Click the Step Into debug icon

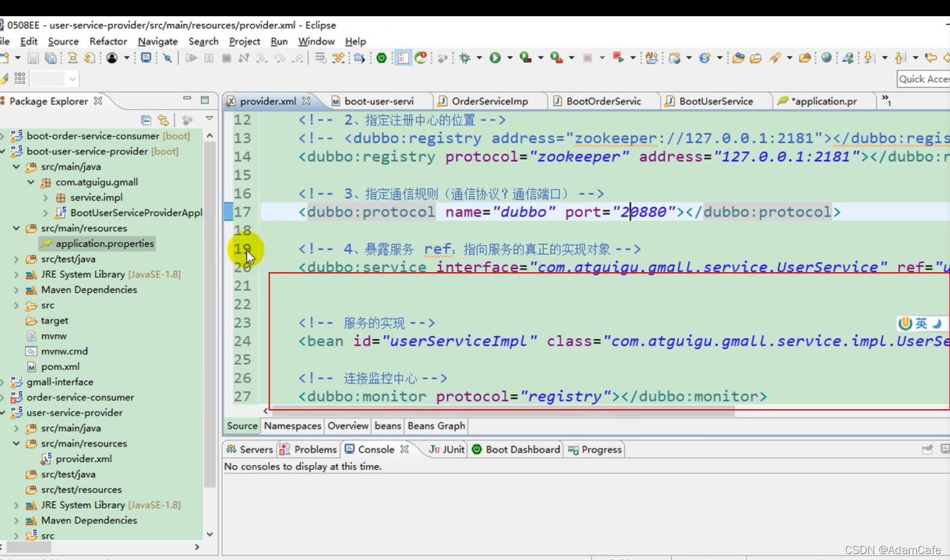[x=261, y=58]
